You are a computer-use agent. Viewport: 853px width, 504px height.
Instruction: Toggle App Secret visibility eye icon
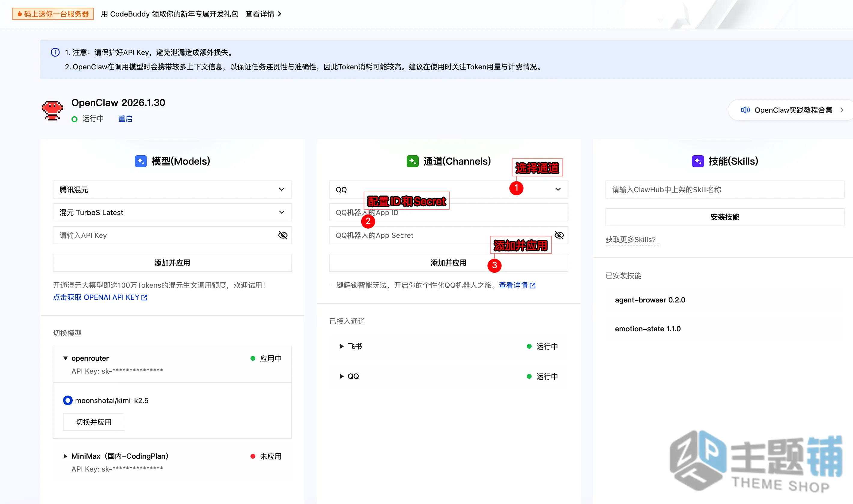click(559, 235)
